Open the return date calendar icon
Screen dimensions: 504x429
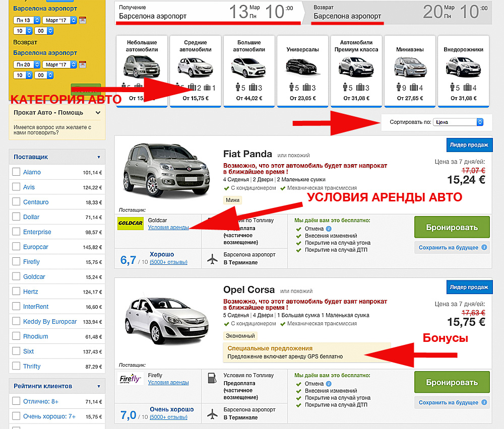pos(83,64)
